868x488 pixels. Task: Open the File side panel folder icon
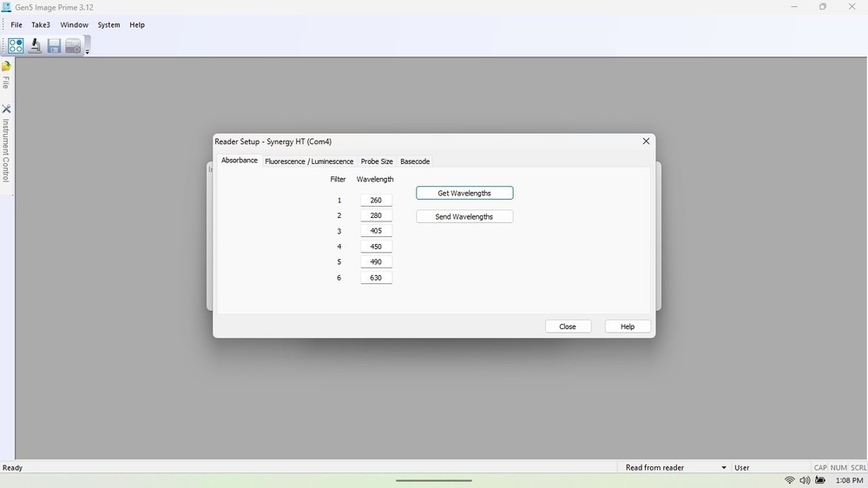(x=6, y=67)
